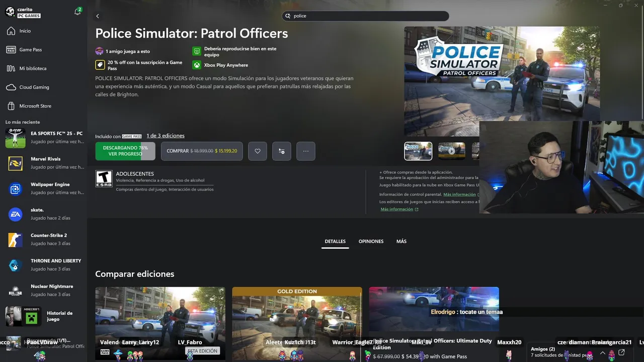This screenshot has height=362, width=644.
Task: Click the EA SPORTS FC 25 game icon
Action: (15, 138)
